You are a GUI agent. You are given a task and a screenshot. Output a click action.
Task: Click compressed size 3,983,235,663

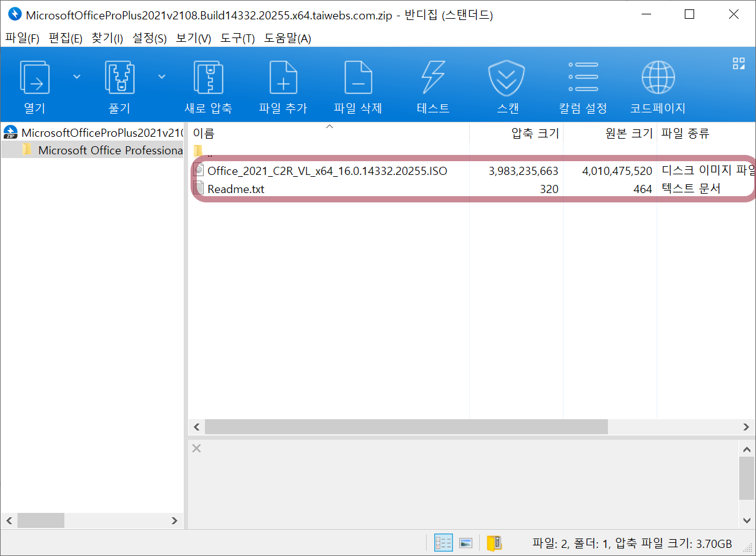click(x=524, y=171)
